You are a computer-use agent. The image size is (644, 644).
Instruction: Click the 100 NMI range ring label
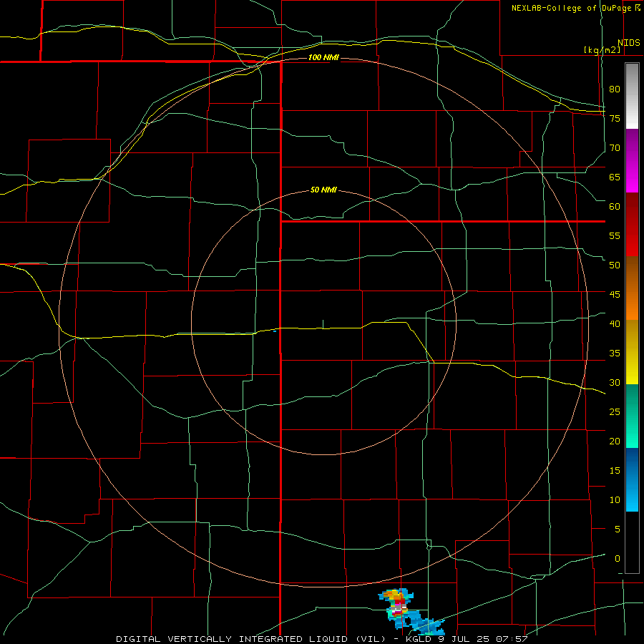(323, 57)
